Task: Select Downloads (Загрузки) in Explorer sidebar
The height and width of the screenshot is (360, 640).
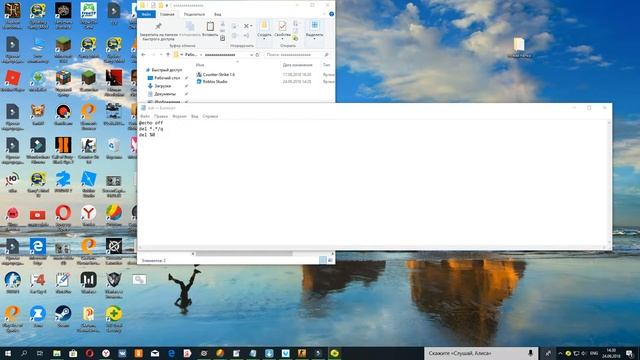Action: coord(162,86)
